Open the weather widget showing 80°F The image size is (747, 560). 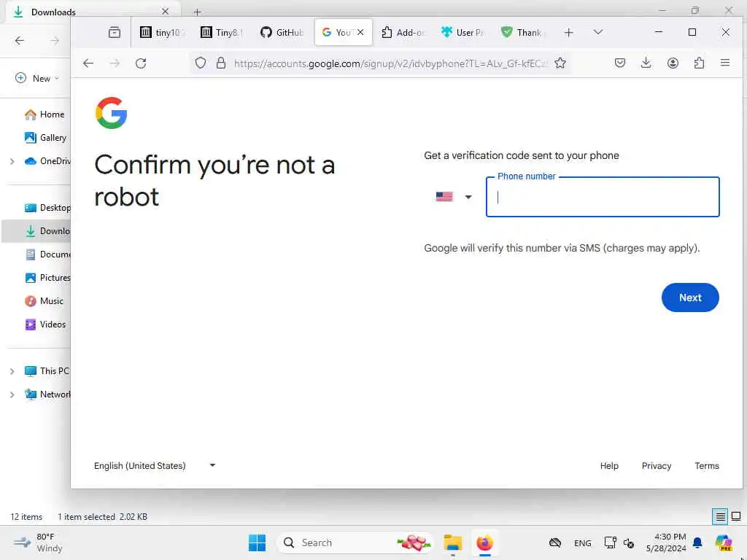pos(38,542)
